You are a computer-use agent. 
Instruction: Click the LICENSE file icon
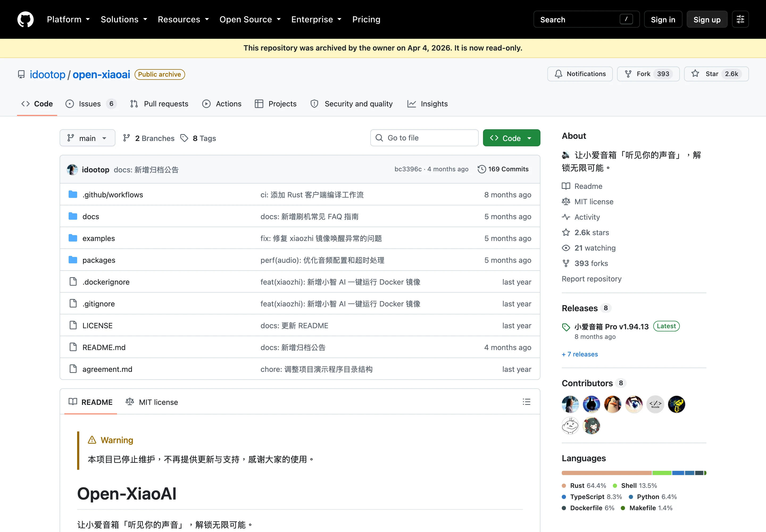(x=73, y=325)
